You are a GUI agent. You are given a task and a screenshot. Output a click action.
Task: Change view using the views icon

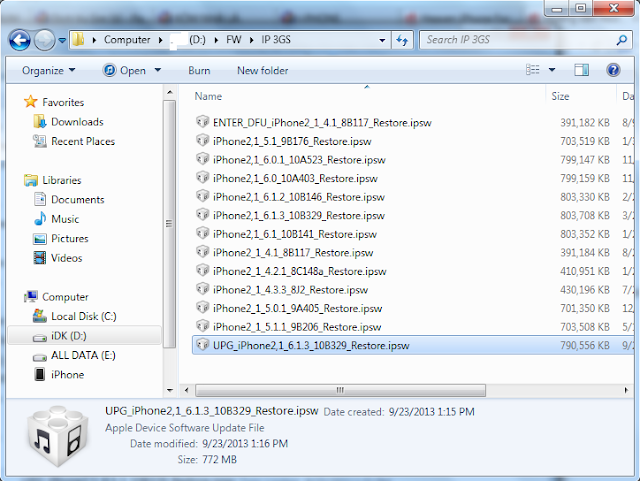[533, 70]
